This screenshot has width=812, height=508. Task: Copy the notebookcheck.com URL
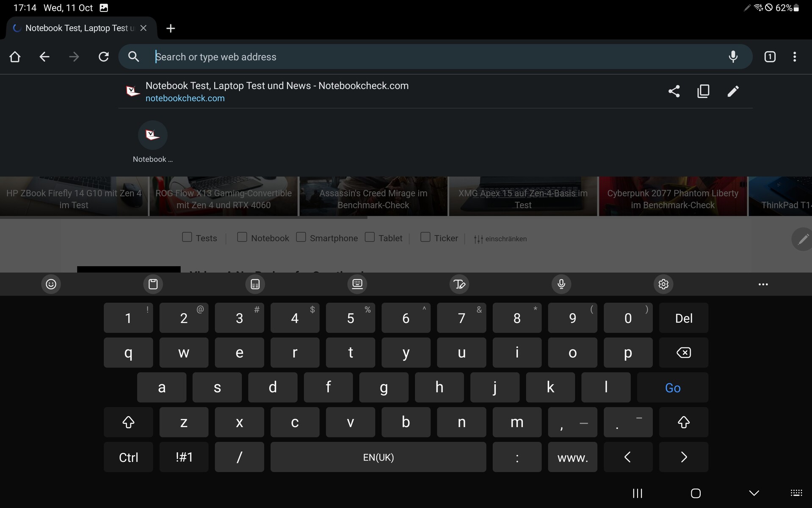click(703, 91)
